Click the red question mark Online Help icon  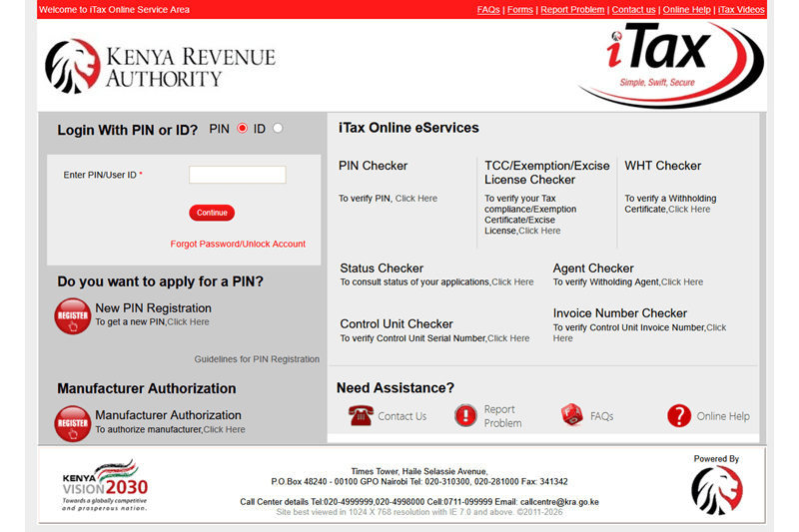679,416
